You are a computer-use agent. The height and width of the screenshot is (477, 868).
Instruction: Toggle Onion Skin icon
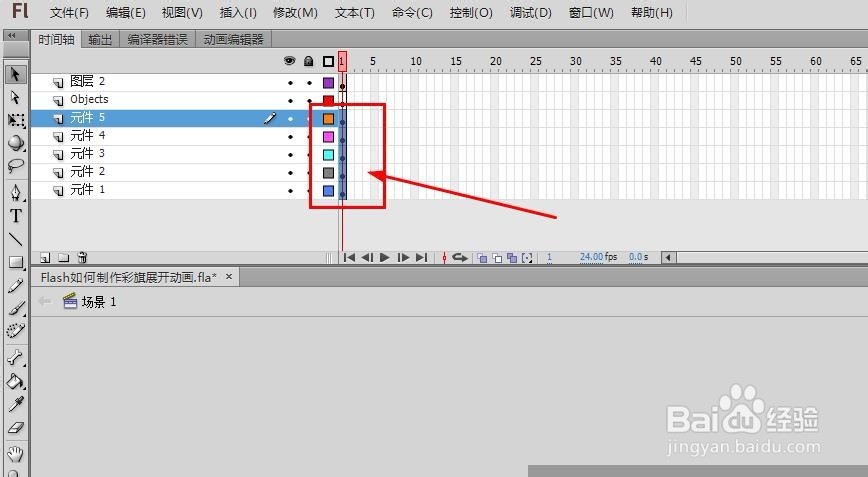point(482,258)
